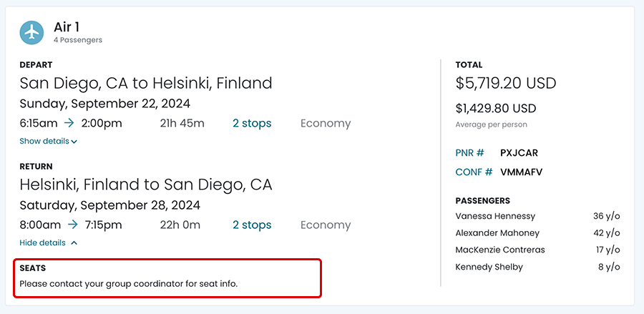Click passenger MacKenzie Contreras
644x314 pixels.
tap(500, 250)
